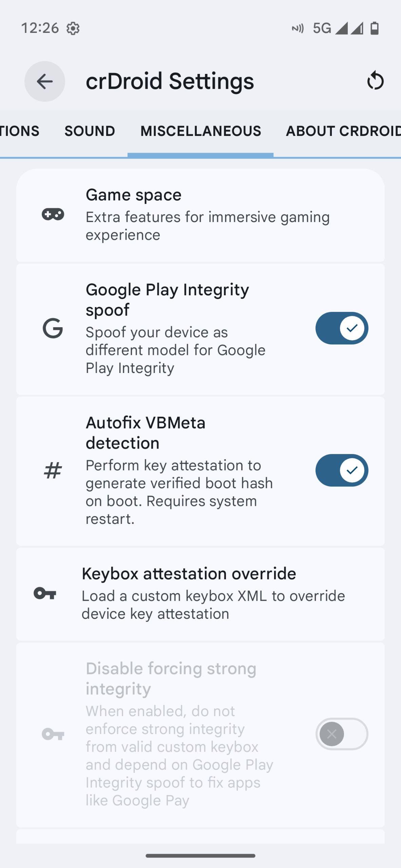
Task: Open the About crDroid tab
Action: (x=343, y=131)
